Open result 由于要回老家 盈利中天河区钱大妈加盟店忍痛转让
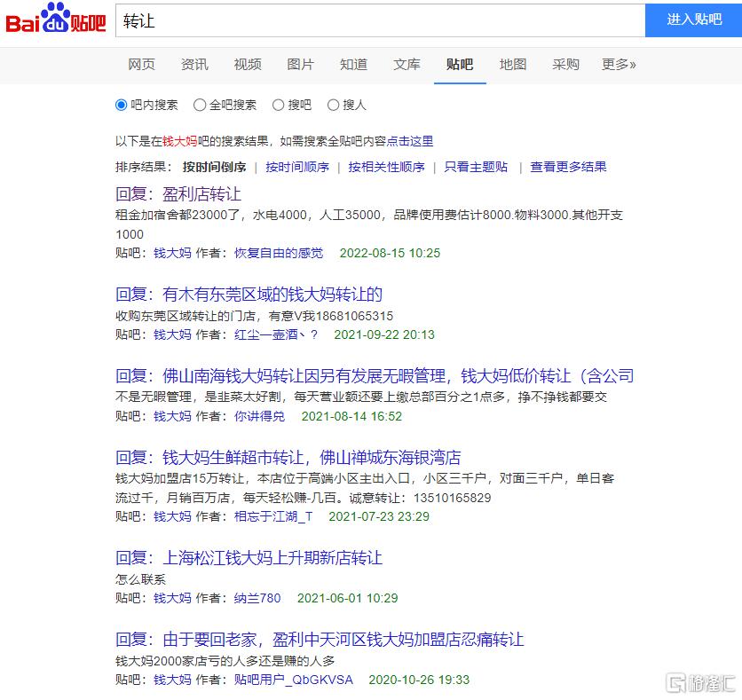 click(320, 640)
